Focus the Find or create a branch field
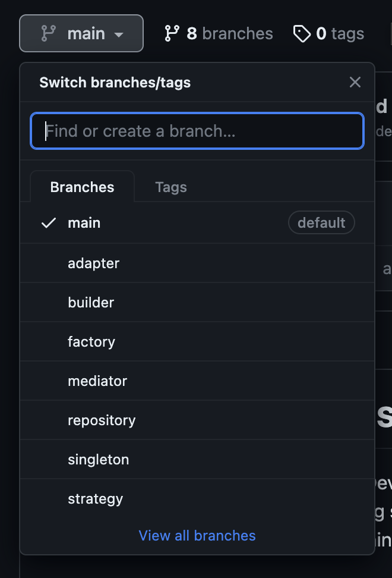Viewport: 392px width, 578px height. (197, 131)
